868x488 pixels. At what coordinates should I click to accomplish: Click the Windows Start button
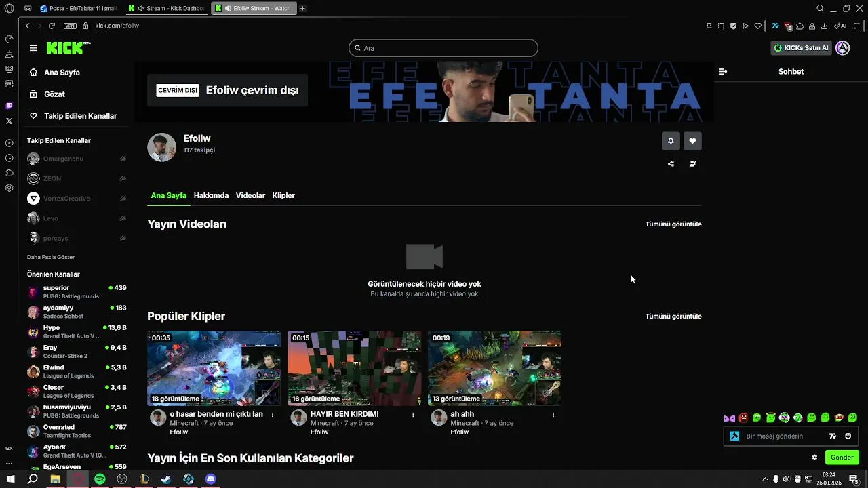click(x=11, y=479)
